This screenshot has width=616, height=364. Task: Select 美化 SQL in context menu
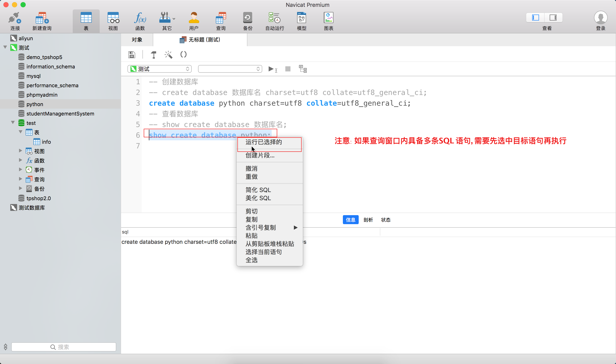click(258, 198)
